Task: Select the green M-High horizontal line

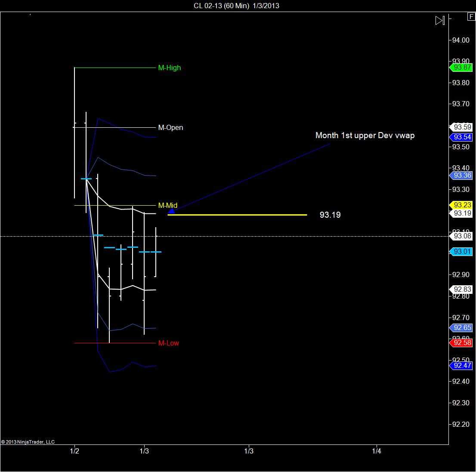Action: pos(115,68)
